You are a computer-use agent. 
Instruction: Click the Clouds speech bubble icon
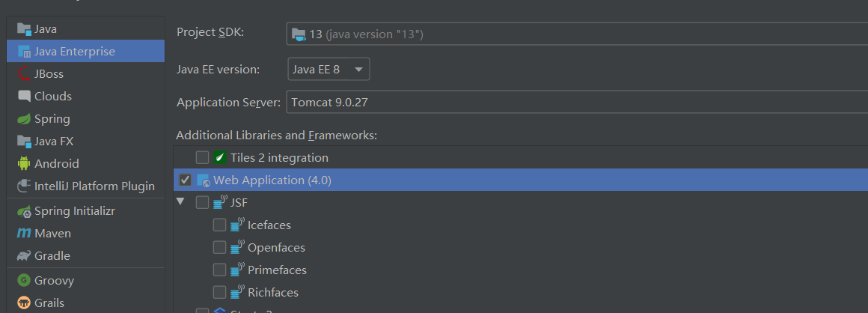click(23, 96)
